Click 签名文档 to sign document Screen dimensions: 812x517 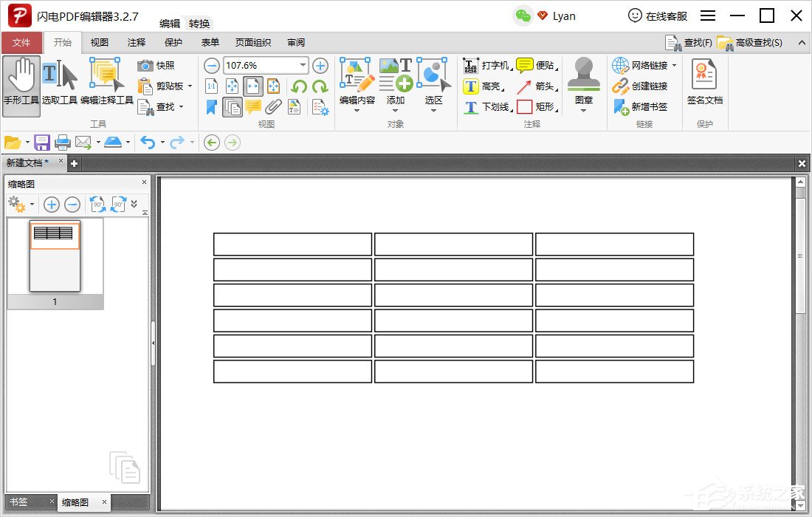pyautogui.click(x=704, y=82)
